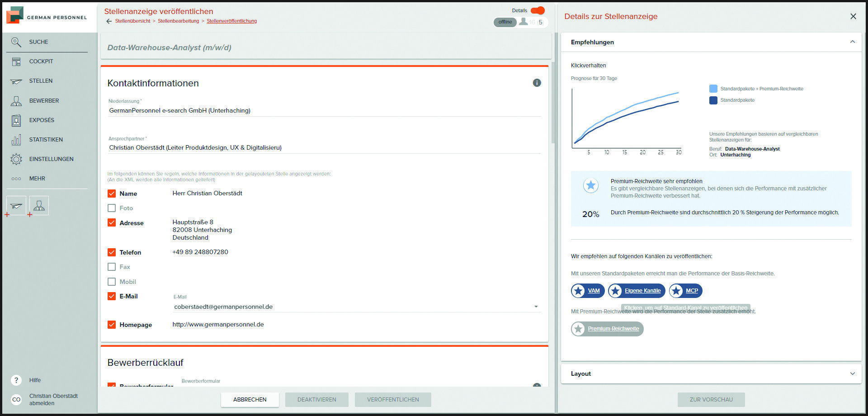Click the abmelden logout text
The height and width of the screenshot is (416, 868).
[42, 403]
